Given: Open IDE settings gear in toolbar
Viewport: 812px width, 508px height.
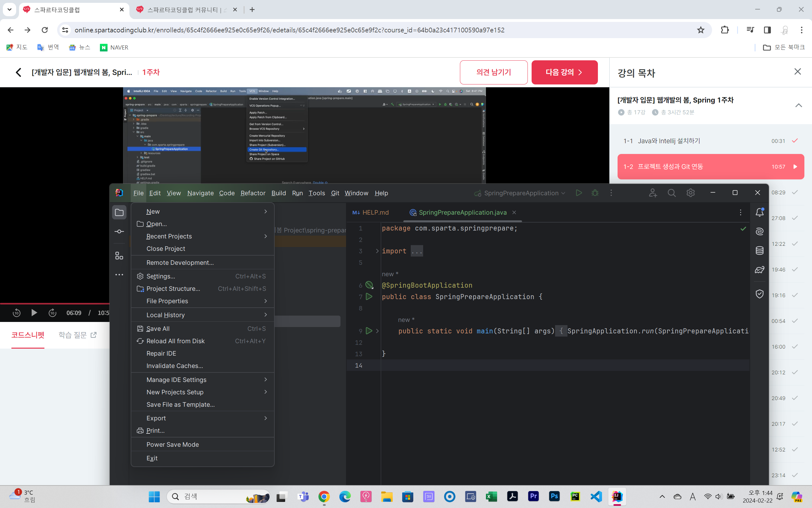Looking at the screenshot, I should (x=691, y=193).
